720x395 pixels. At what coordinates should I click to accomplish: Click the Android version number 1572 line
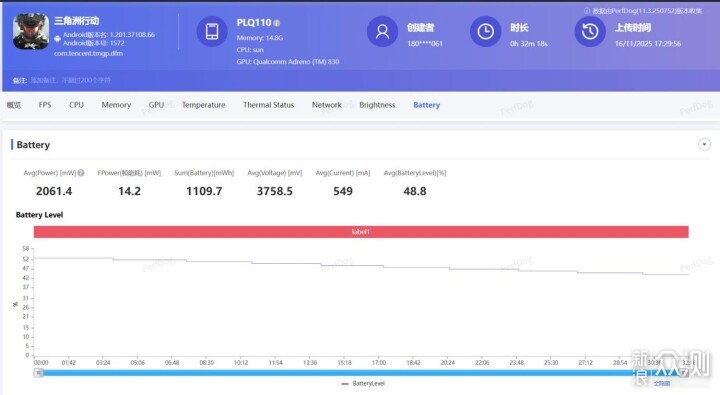(94, 43)
